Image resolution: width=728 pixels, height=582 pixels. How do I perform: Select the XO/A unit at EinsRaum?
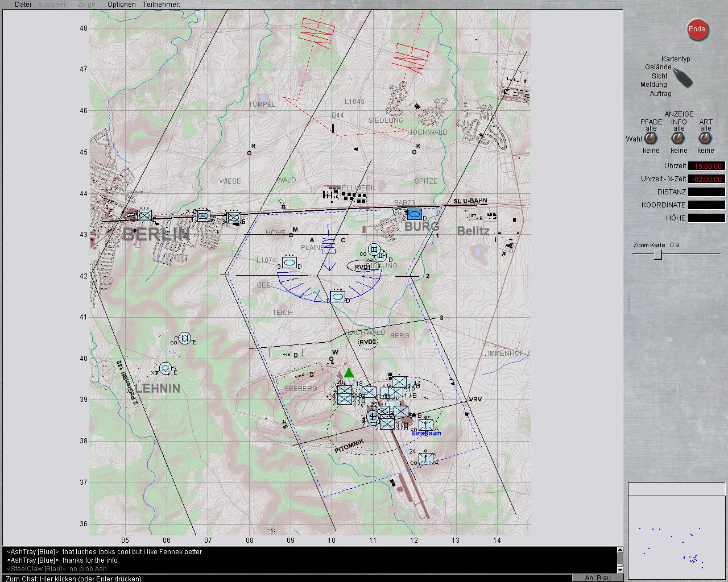click(x=425, y=425)
